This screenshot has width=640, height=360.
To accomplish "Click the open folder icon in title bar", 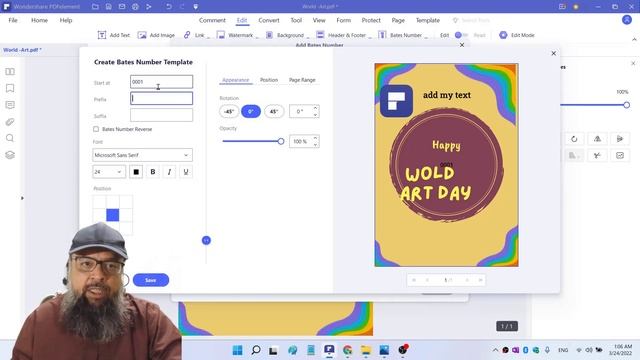I will tap(95, 7).
